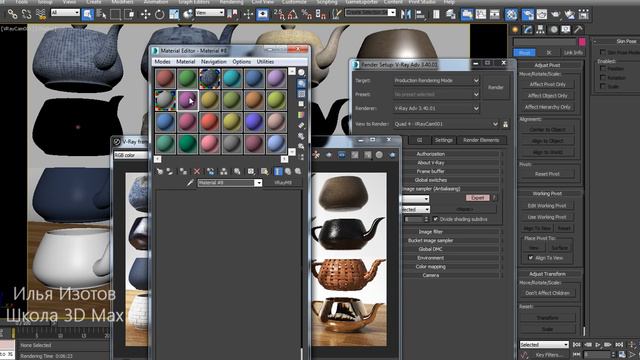This screenshot has width=640, height=360.
Task: Open the Display command panel tab
Action: pos(566,29)
